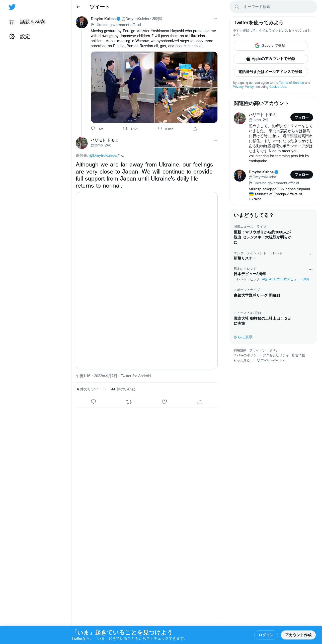The height and width of the screenshot is (644, 322).
Task: Open the Terms of Service link
Action: pos(291,83)
